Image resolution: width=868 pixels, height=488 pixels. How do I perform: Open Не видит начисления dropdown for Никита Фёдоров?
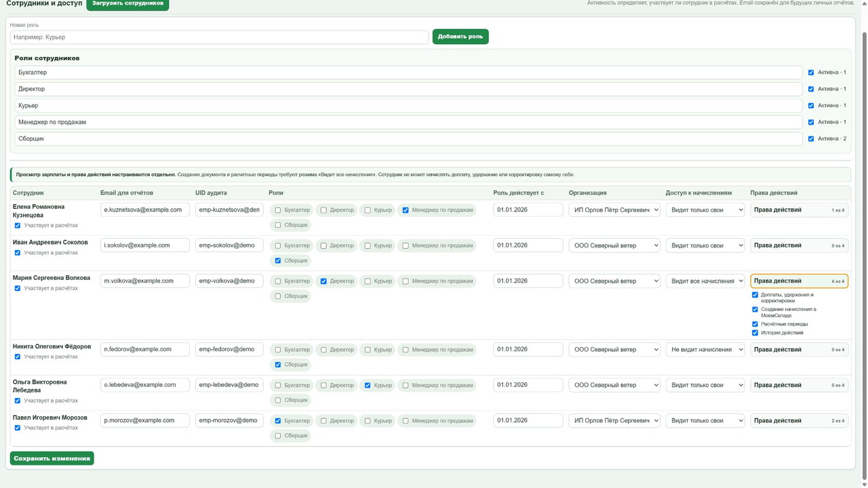pyautogui.click(x=705, y=350)
